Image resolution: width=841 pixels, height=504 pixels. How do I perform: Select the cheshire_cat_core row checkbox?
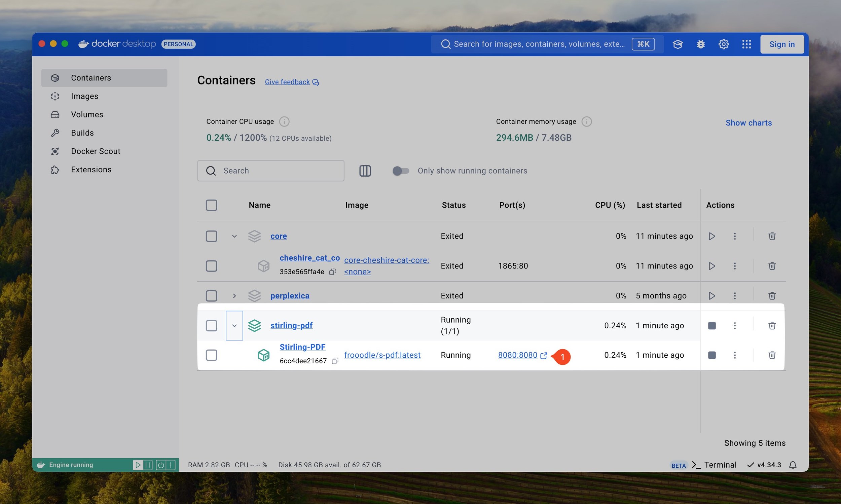211,266
